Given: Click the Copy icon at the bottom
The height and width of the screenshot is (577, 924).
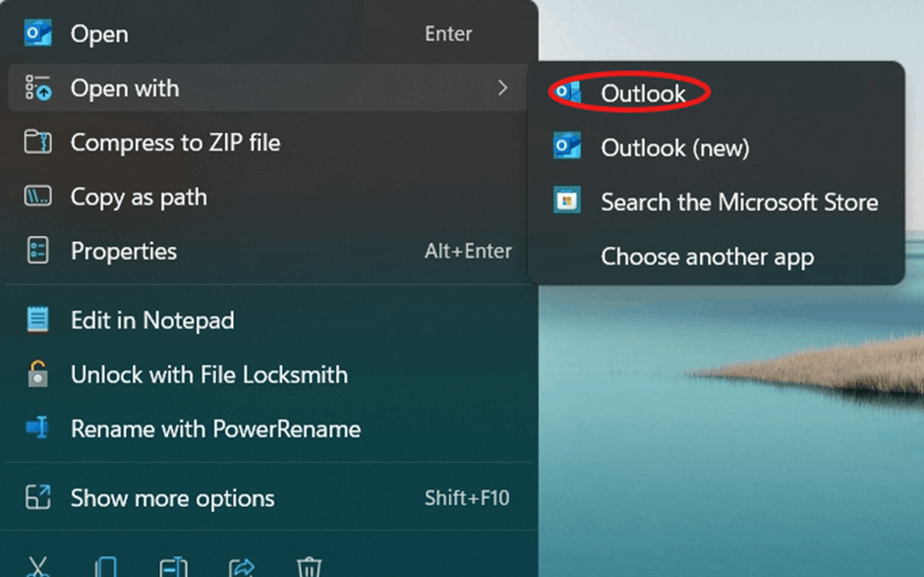Looking at the screenshot, I should (106, 566).
